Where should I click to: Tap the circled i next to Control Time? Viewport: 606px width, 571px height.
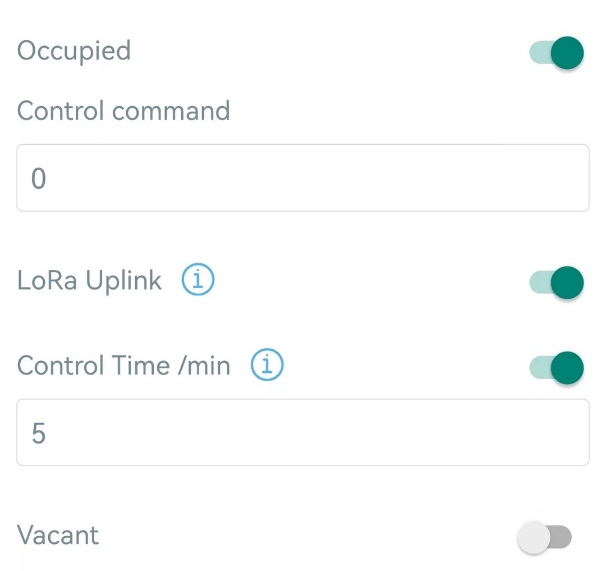(267, 366)
